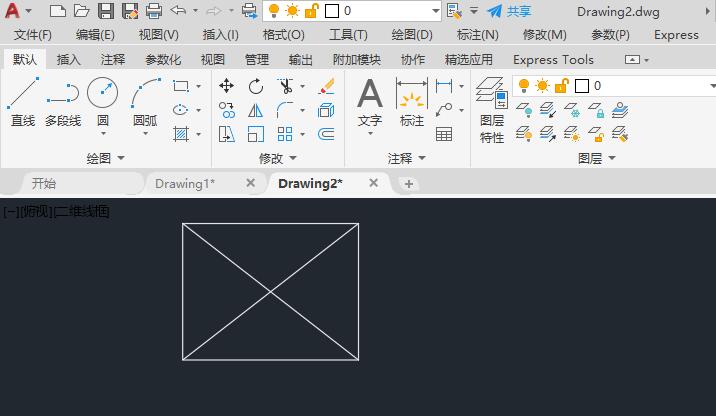The height and width of the screenshot is (416, 716).
Task: Select the Mirror tool
Action: click(256, 110)
